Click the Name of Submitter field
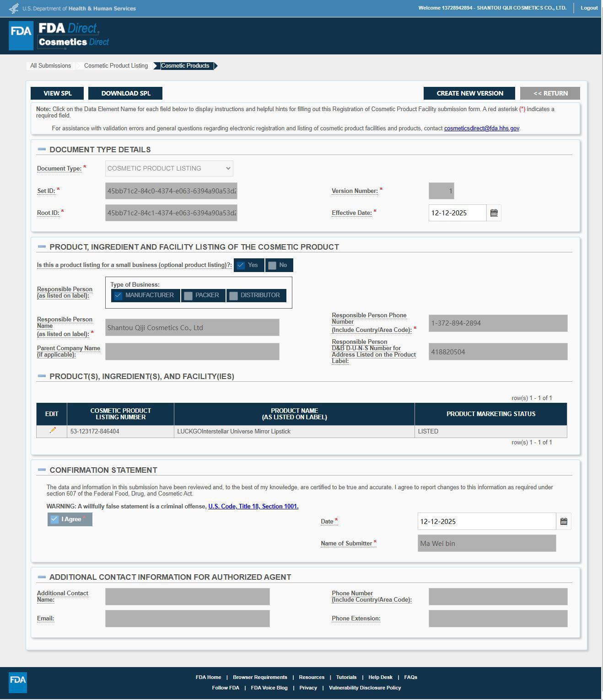Viewport: 603px width, 700px height. 487,543
